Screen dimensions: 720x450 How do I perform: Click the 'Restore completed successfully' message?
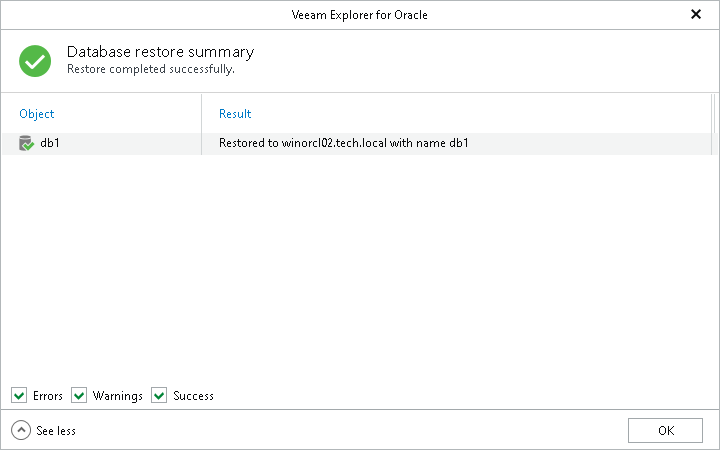point(150,70)
